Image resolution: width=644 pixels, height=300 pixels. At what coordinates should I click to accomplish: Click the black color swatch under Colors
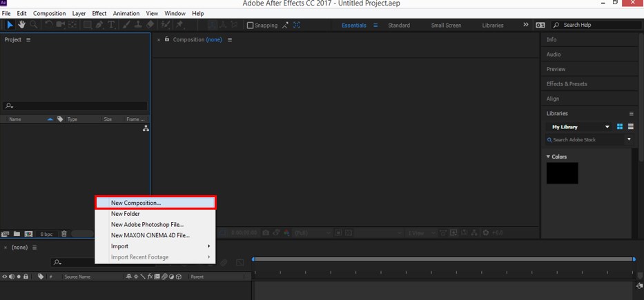click(x=562, y=173)
